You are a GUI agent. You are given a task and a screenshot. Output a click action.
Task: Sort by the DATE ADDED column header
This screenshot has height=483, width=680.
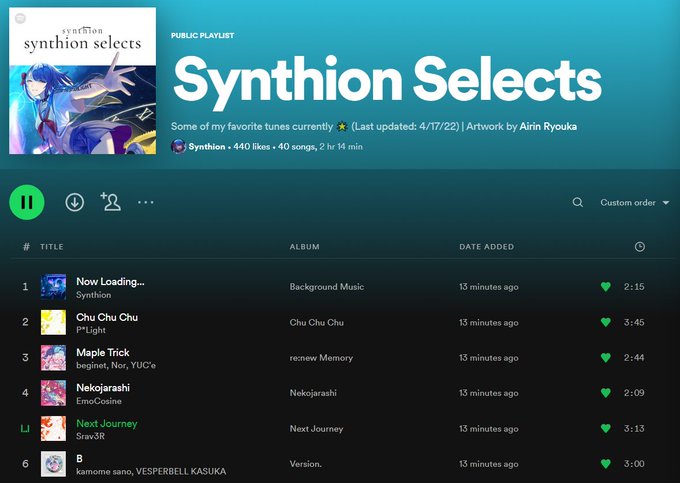(487, 247)
